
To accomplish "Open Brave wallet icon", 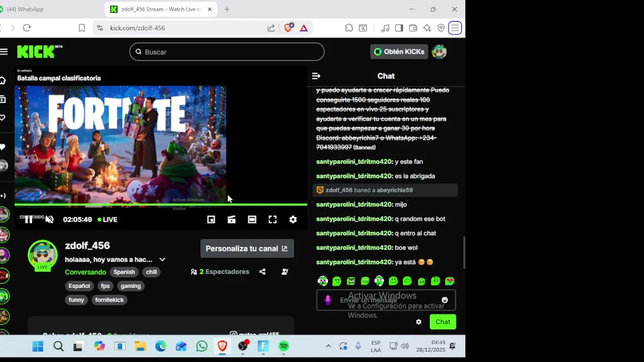I will click(413, 28).
